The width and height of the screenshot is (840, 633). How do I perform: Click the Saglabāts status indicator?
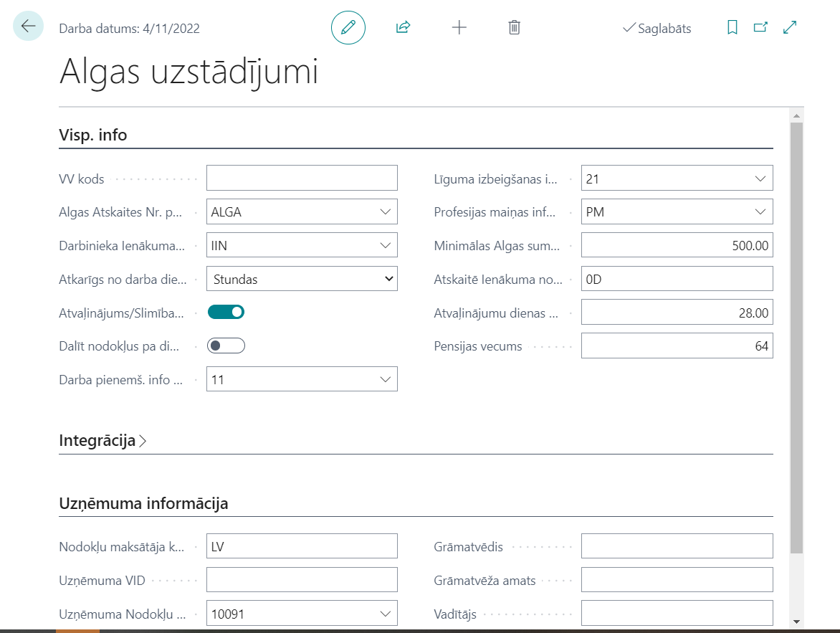pyautogui.click(x=657, y=29)
